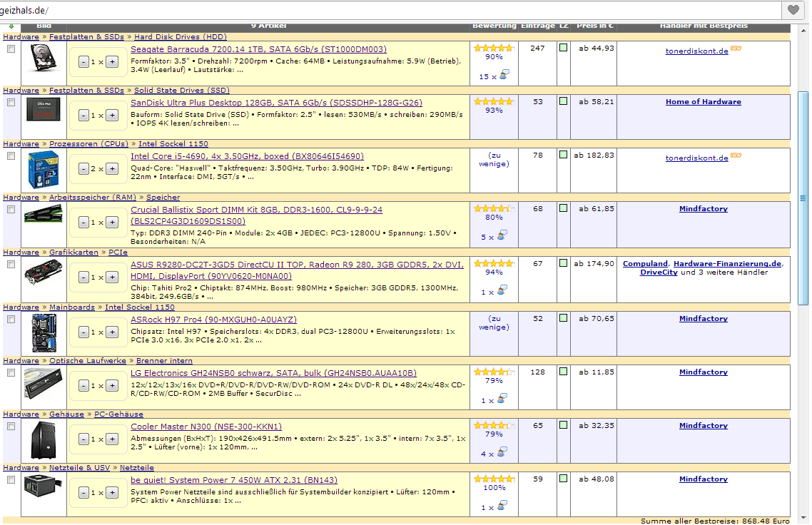The width and height of the screenshot is (812, 525).
Task: Increase quantity of ASRock H97 Pro4
Action: tap(112, 332)
